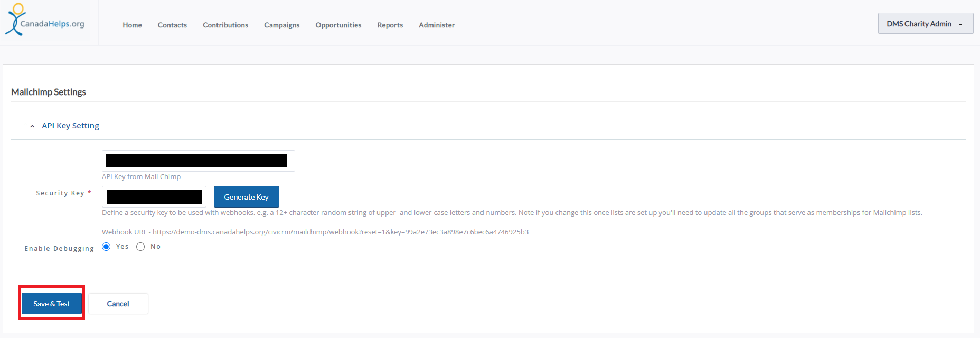Screen dimensions: 980x338
Task: Click the Generate Key button
Action: pos(246,196)
